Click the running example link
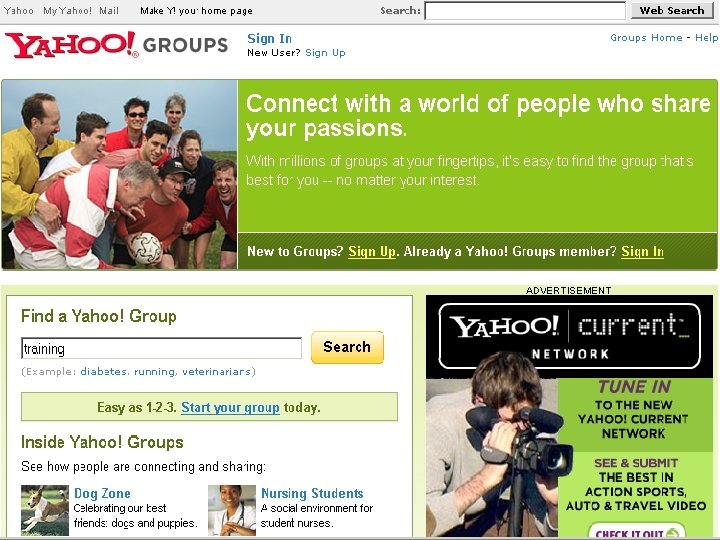 (154, 371)
